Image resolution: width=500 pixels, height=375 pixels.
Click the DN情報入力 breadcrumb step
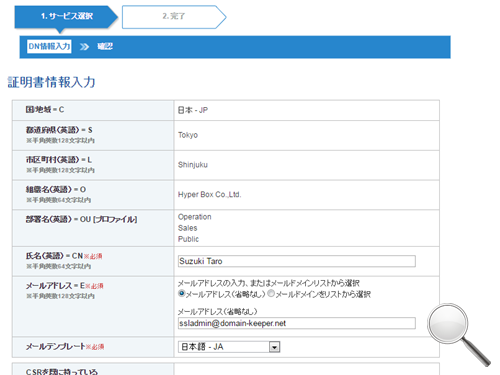click(x=49, y=46)
